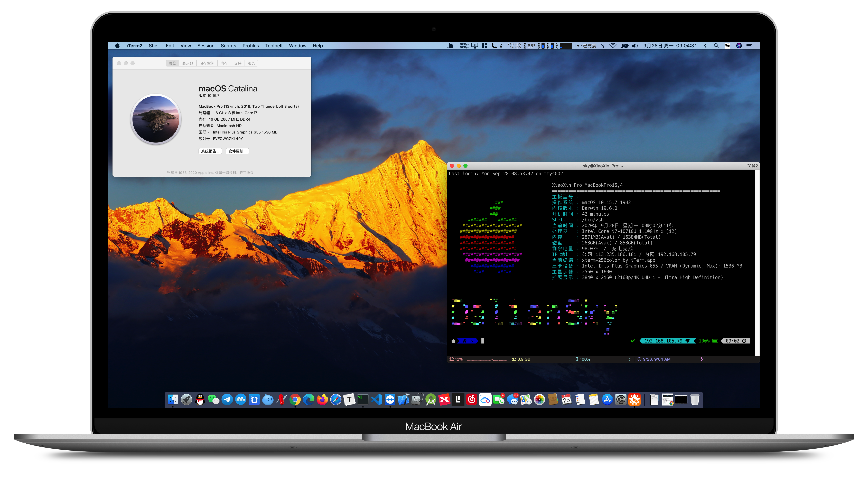Open the Session menu

click(206, 46)
